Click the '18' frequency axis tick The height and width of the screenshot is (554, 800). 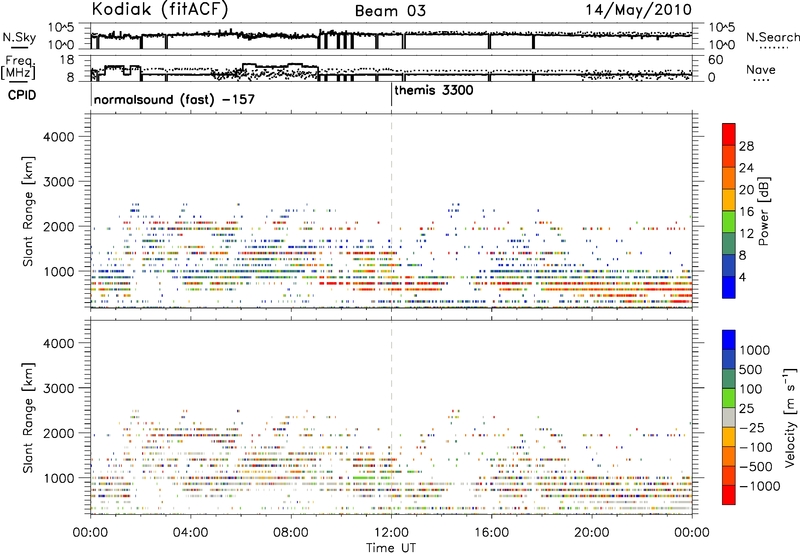67,60
